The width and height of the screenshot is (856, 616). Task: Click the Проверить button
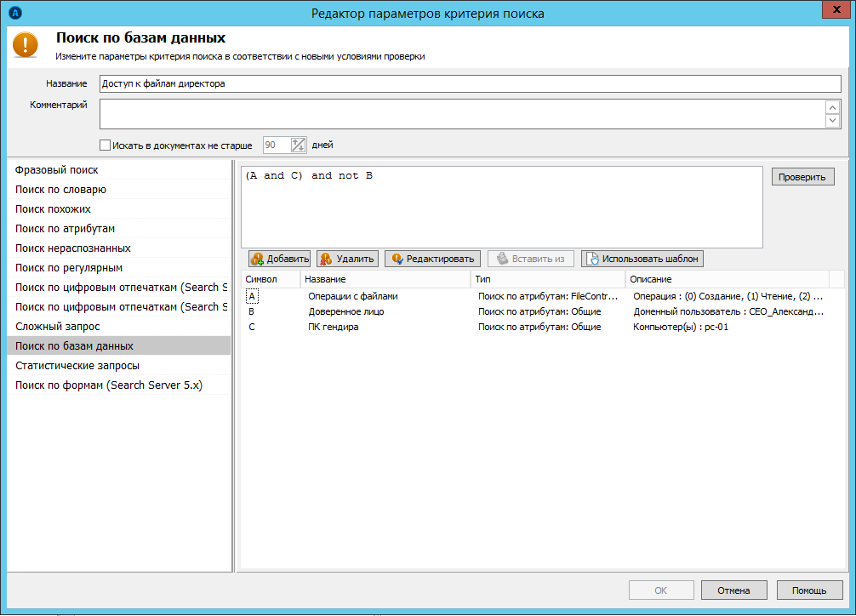802,177
